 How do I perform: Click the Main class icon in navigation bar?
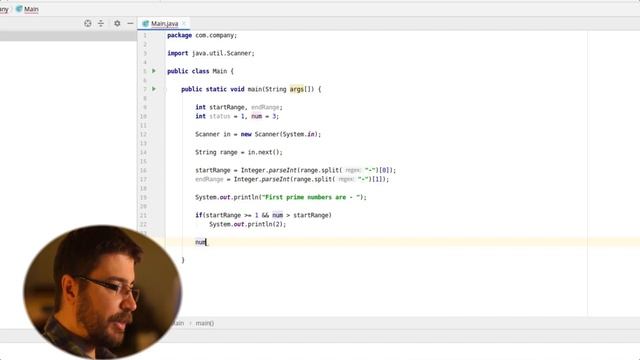pyautogui.click(x=19, y=9)
